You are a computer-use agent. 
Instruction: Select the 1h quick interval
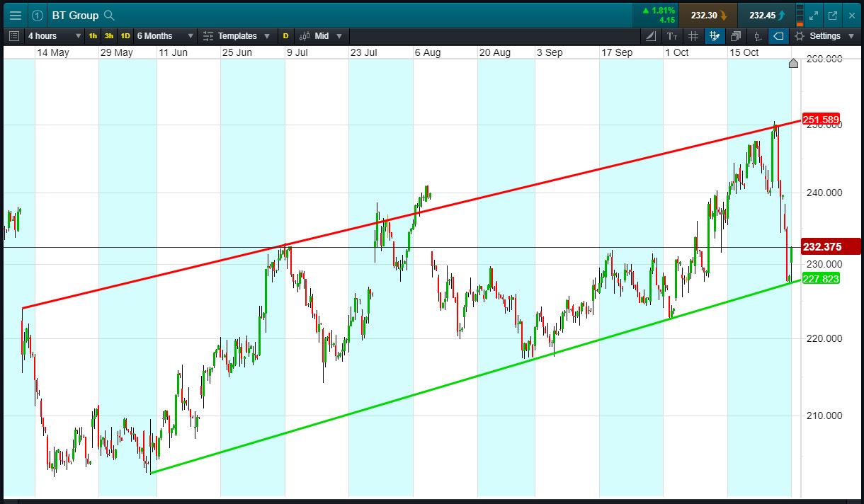93,36
